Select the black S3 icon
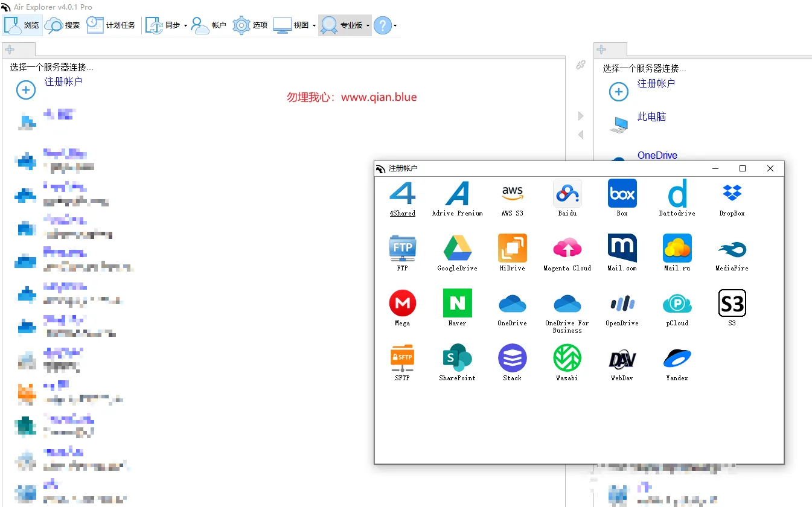This screenshot has height=507, width=812. pyautogui.click(x=732, y=304)
